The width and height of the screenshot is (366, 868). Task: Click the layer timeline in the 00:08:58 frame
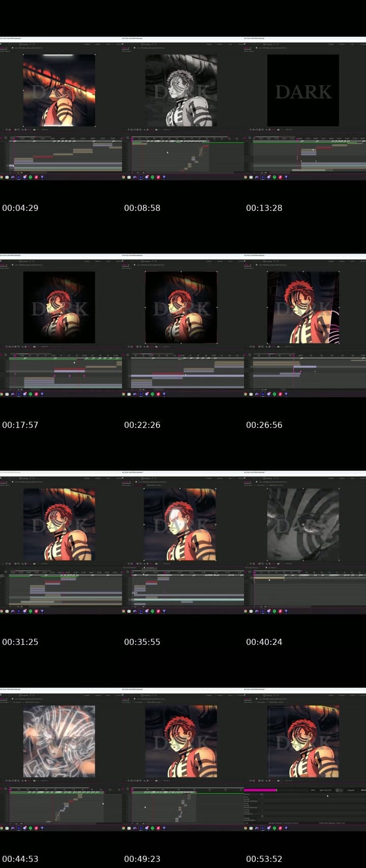coord(187,156)
